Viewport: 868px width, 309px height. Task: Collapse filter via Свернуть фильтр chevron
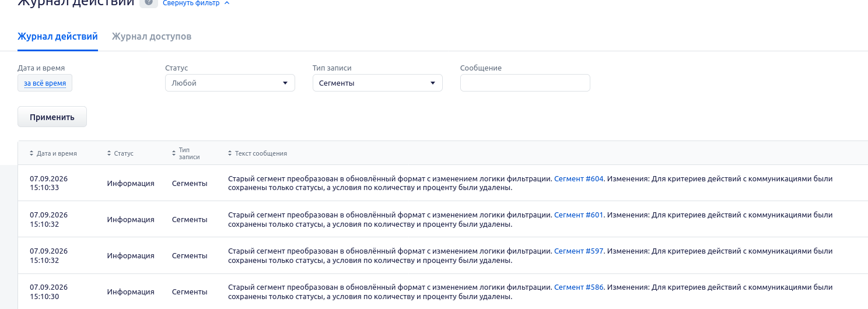[x=227, y=3]
